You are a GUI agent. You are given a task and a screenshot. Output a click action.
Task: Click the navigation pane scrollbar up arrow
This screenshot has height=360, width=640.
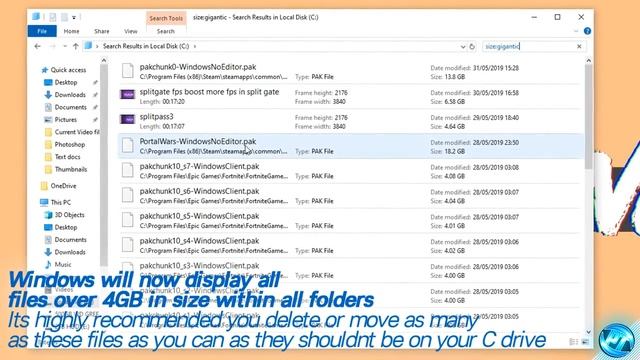104,60
